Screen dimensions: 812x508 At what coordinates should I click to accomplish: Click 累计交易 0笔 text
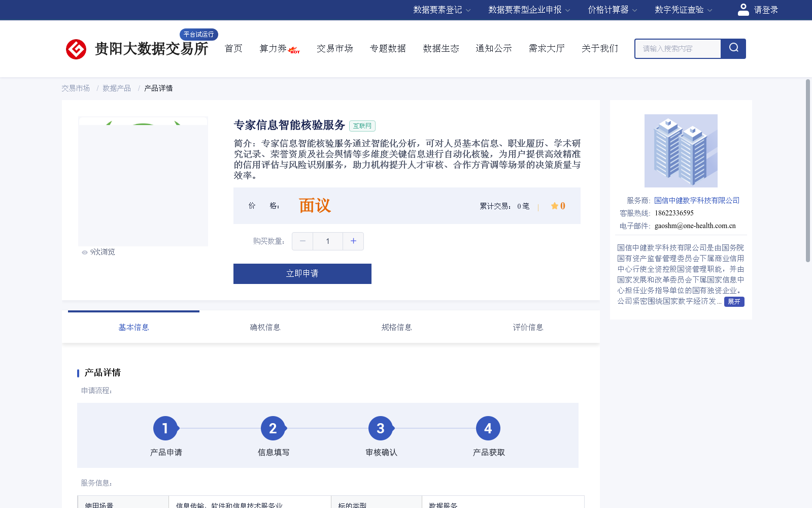[504, 206]
